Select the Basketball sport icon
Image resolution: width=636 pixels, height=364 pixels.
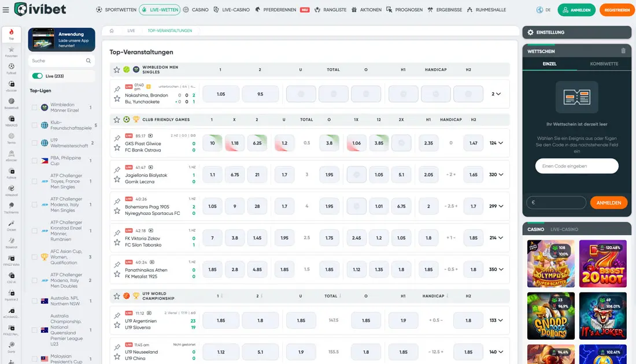click(12, 103)
